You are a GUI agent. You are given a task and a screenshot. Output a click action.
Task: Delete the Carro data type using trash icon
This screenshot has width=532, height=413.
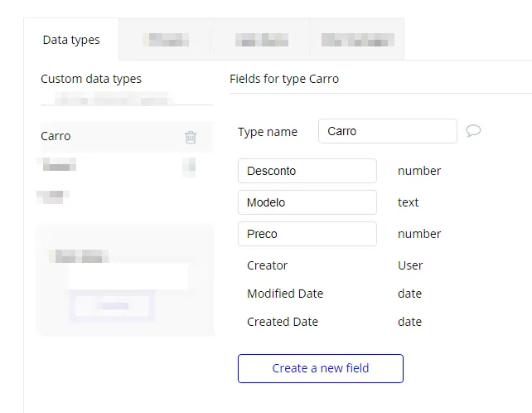click(191, 137)
